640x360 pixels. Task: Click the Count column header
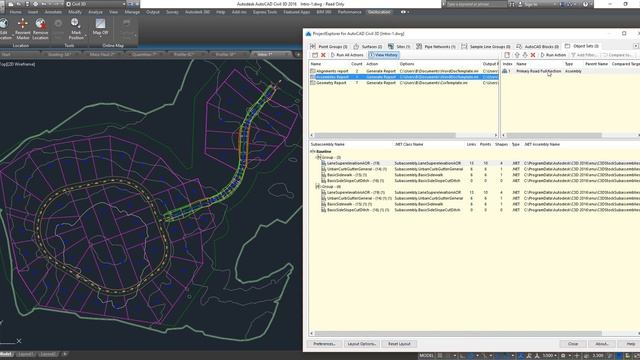[356, 64]
